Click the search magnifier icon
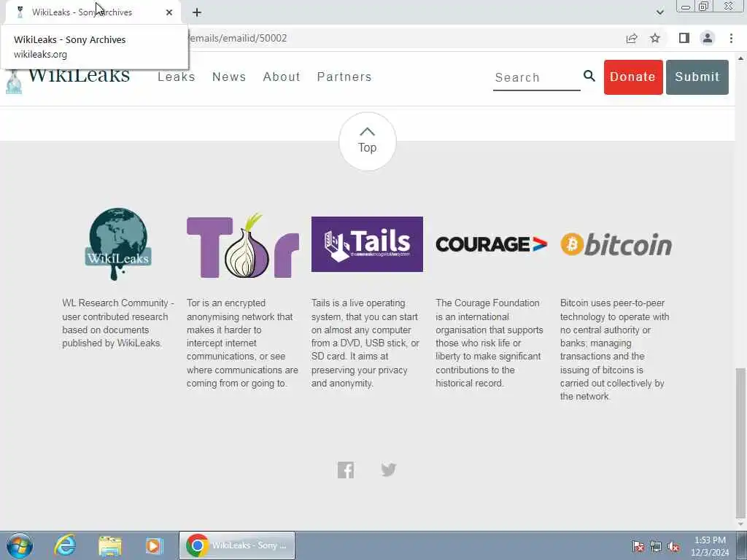The width and height of the screenshot is (747, 560). [x=589, y=76]
